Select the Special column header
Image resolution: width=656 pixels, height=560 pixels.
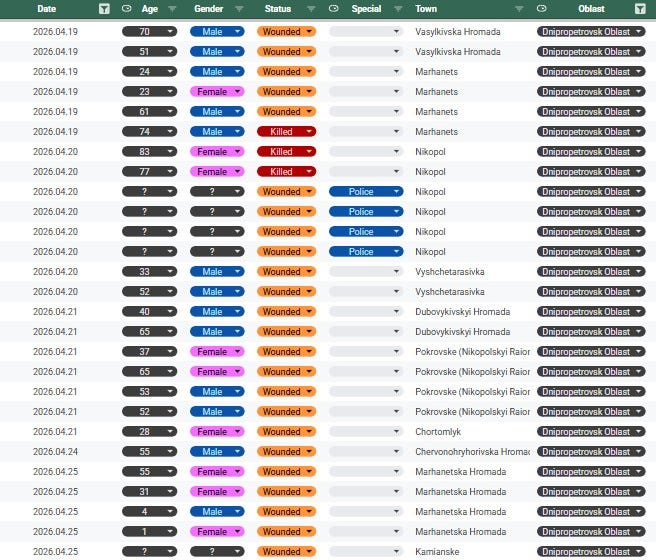[x=366, y=9]
